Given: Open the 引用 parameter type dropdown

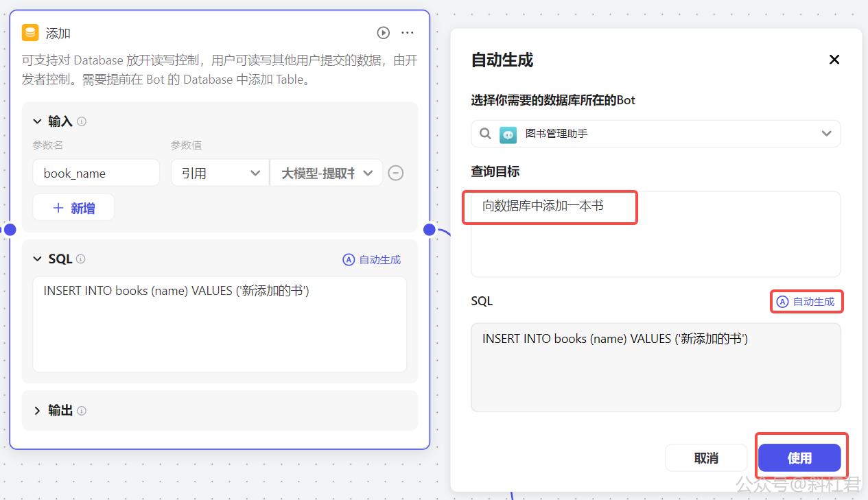Looking at the screenshot, I should coord(220,173).
